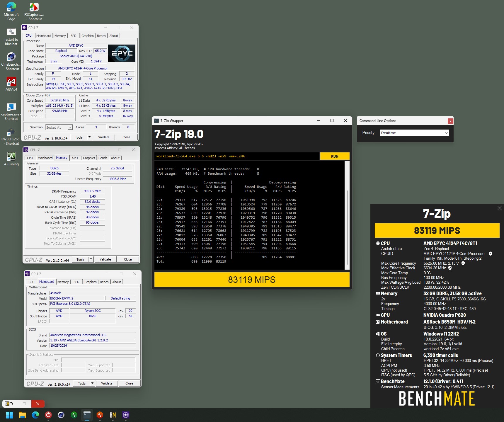Viewport: 504px width, 422px height.
Task: Click Close button in Memory-tab CPU-Z window
Action: coord(128,259)
